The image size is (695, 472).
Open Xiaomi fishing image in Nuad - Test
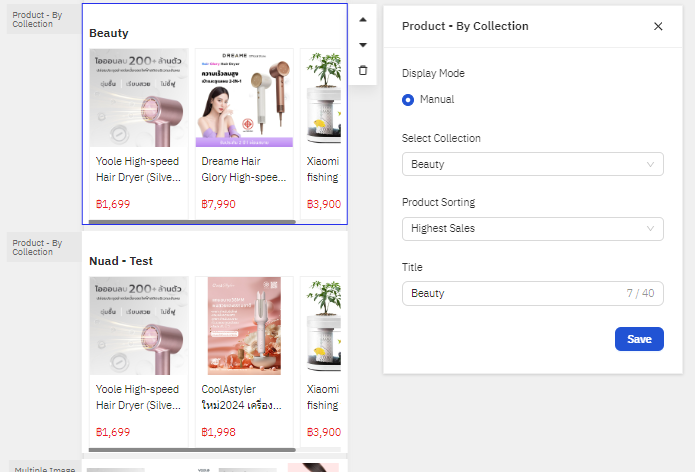pyautogui.click(x=323, y=326)
